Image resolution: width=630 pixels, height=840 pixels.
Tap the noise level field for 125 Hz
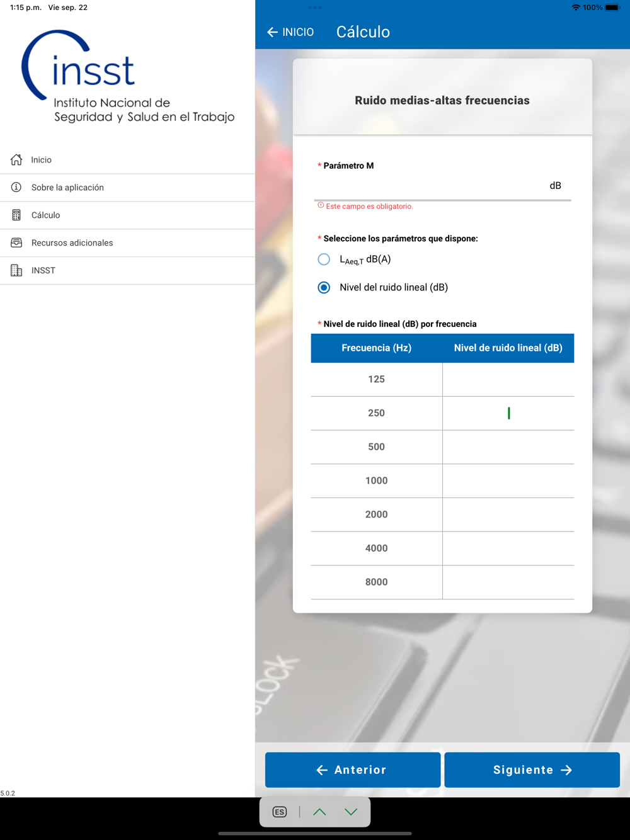coord(508,380)
